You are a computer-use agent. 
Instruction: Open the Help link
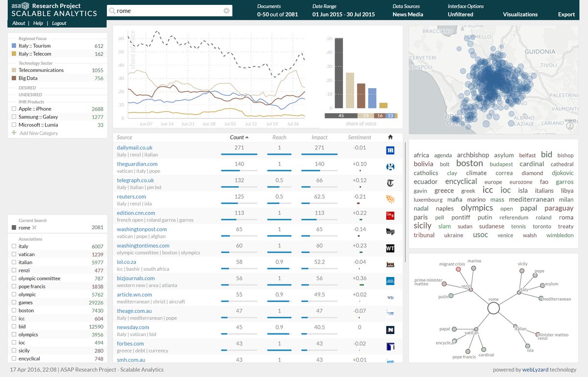tap(38, 23)
